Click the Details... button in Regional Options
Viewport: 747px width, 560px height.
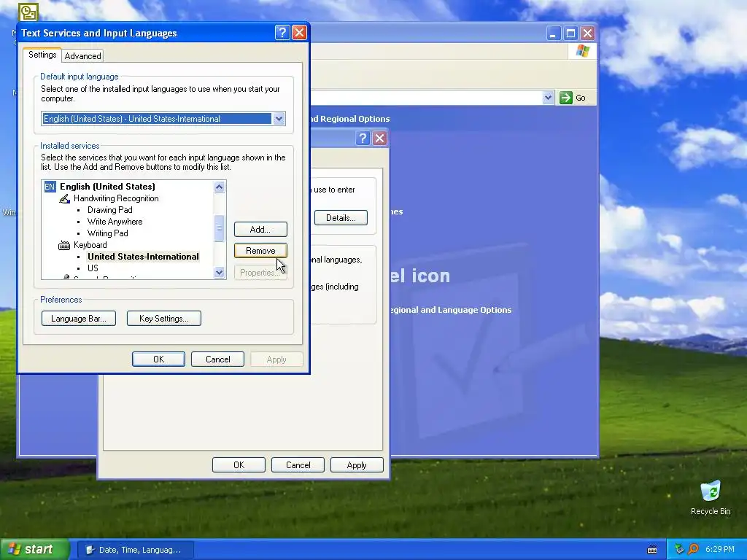coord(341,218)
